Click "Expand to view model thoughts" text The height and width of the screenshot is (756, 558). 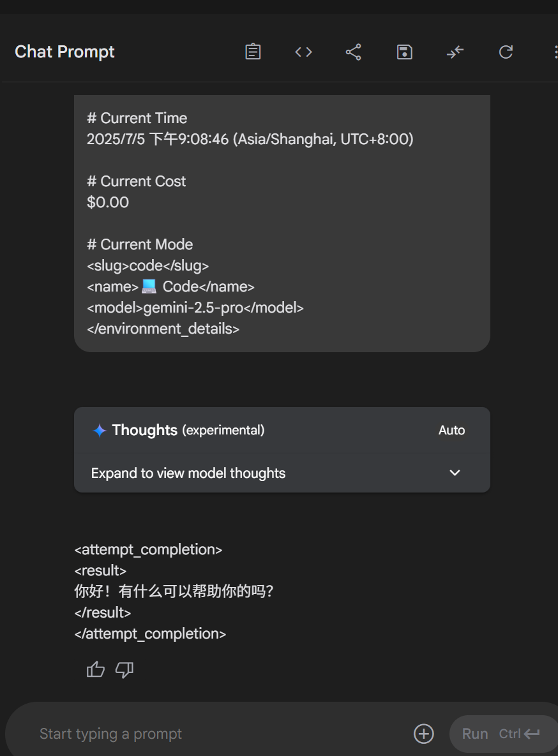pos(188,473)
